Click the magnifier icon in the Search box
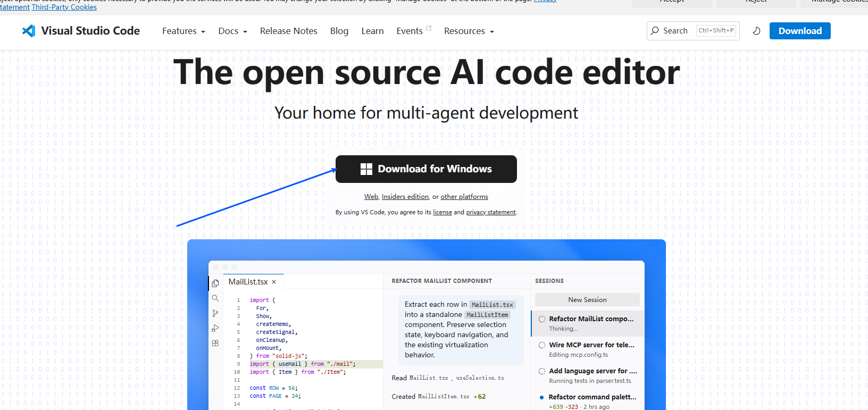Image resolution: width=868 pixels, height=410 pixels. coord(655,31)
